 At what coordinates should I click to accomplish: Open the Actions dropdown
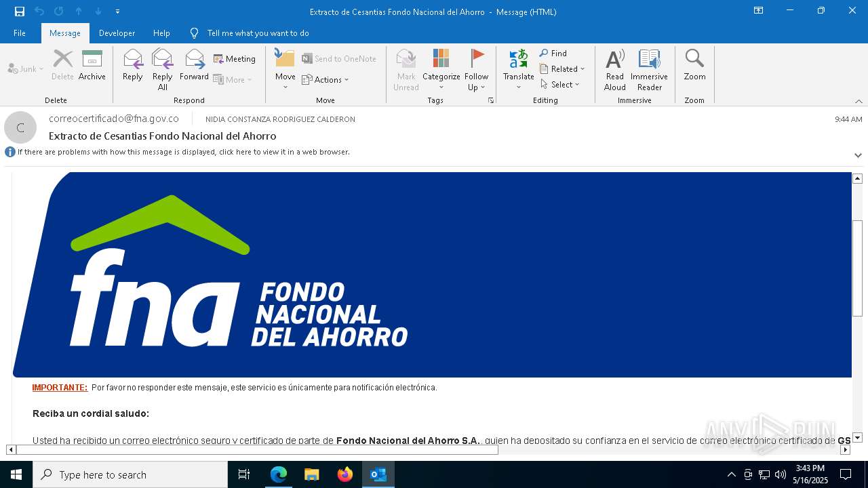[325, 79]
